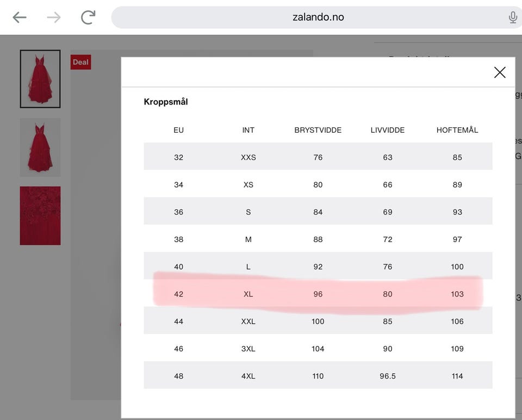Click waist value 72 in M row
Image resolution: width=522 pixels, height=420 pixels.
(x=388, y=239)
